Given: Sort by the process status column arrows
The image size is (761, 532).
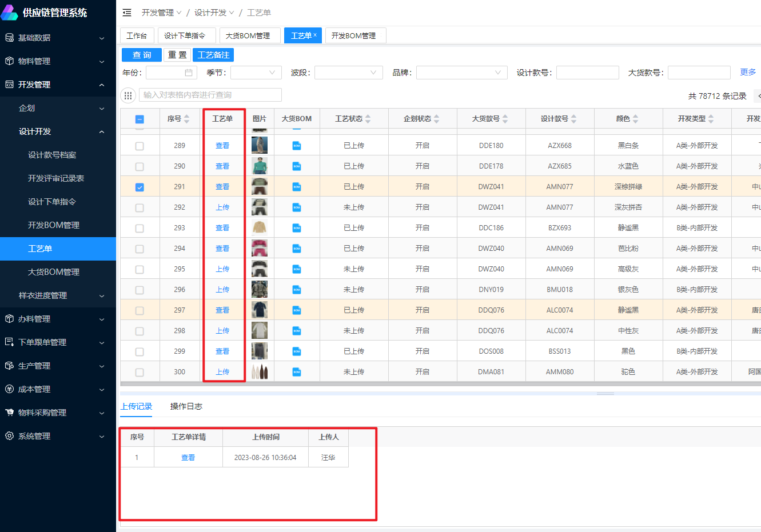Looking at the screenshot, I should (x=368, y=119).
